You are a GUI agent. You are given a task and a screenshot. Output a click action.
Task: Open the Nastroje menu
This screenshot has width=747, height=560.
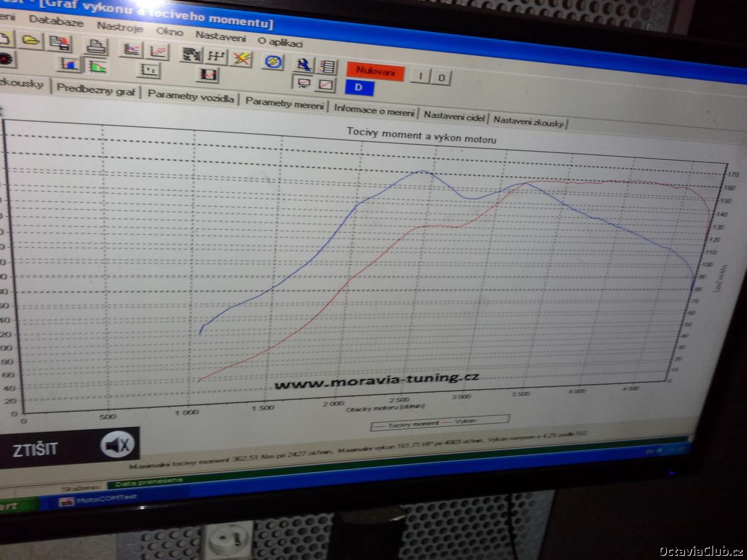click(x=120, y=28)
